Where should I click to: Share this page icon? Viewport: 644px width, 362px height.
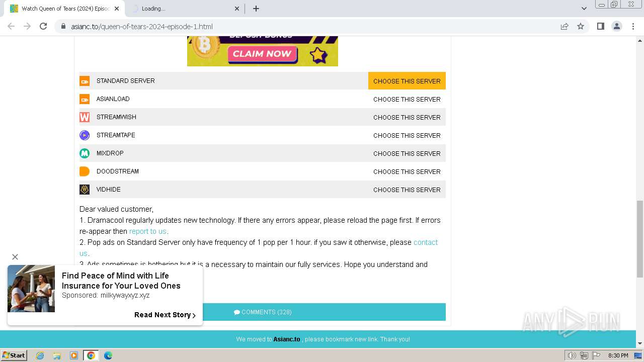point(565,26)
